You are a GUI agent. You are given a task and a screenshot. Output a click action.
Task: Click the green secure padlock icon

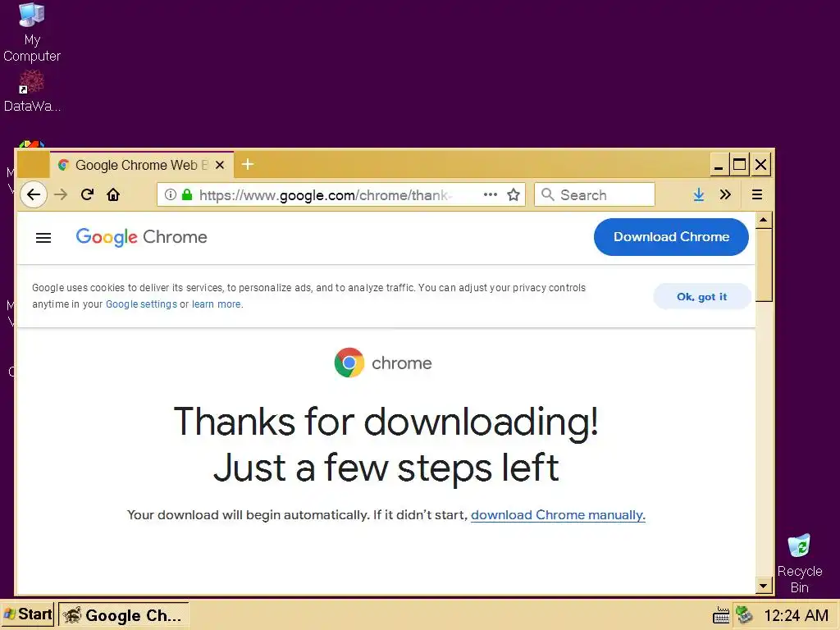187,194
